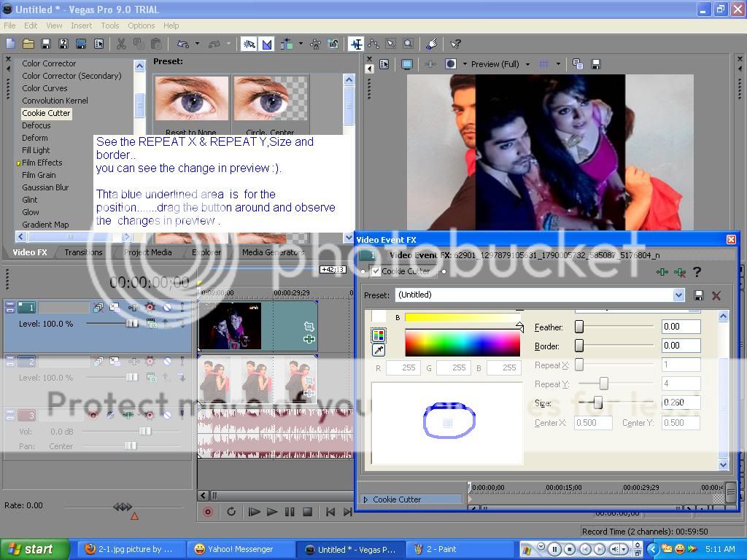This screenshot has width=747, height=560.
Task: Toggle the Auto Ripple toolbar button
Action: coord(287,44)
